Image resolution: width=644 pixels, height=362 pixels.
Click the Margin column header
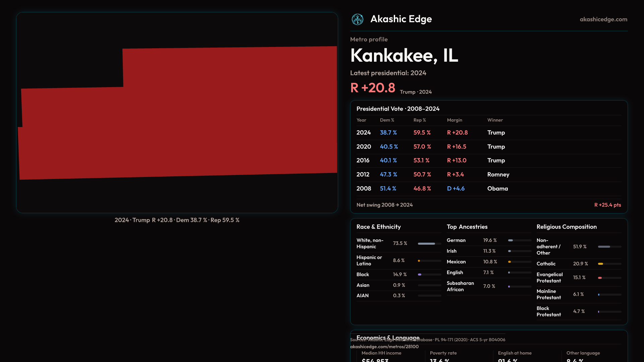pyautogui.click(x=454, y=120)
